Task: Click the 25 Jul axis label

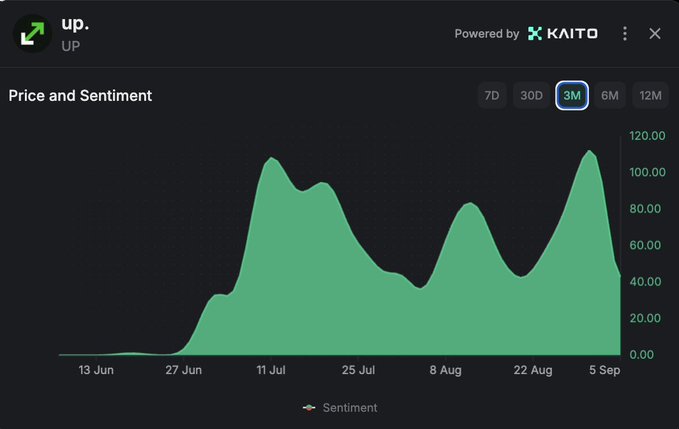Action: tap(358, 370)
